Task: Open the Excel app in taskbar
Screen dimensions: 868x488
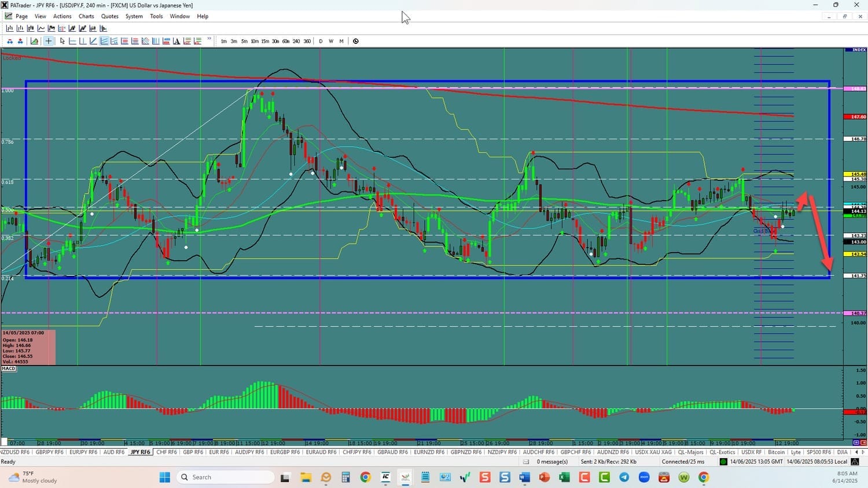Action: coord(564,477)
